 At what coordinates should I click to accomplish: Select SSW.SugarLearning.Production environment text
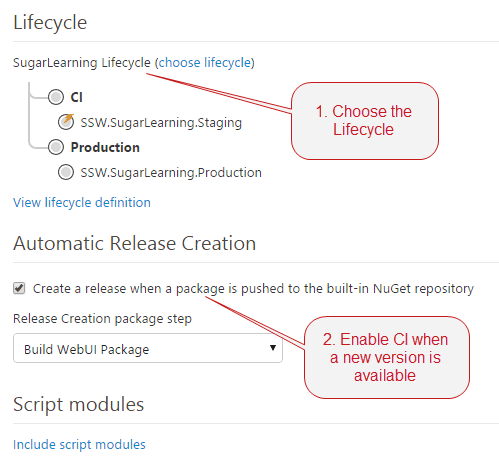click(171, 172)
